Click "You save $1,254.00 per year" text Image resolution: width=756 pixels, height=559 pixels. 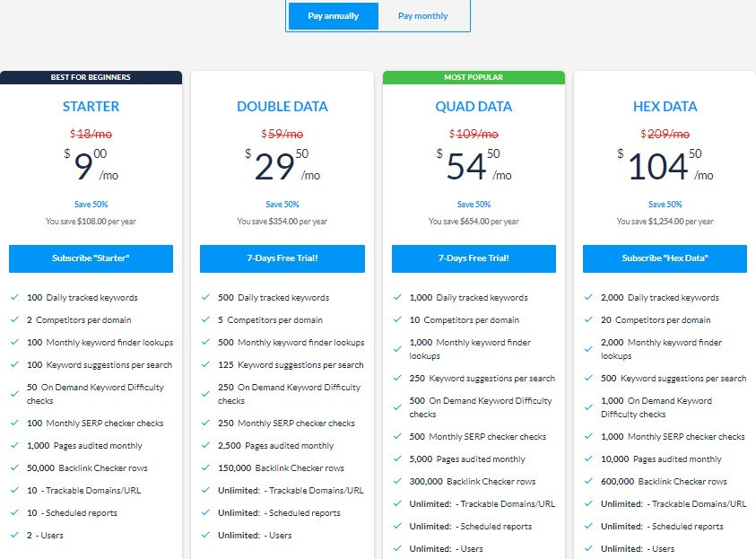coord(665,222)
